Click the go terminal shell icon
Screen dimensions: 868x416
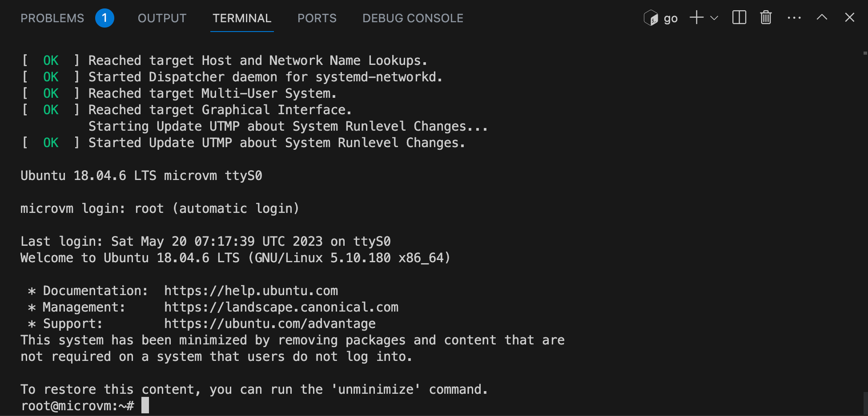tap(651, 18)
